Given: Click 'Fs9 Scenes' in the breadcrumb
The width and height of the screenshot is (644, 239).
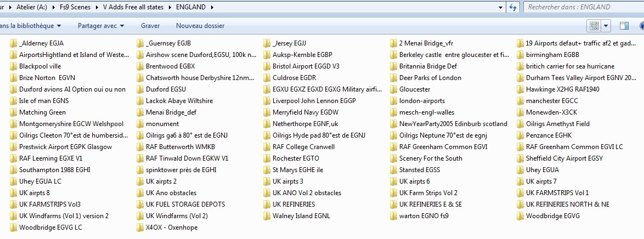Looking at the screenshot, I should tap(75, 7).
